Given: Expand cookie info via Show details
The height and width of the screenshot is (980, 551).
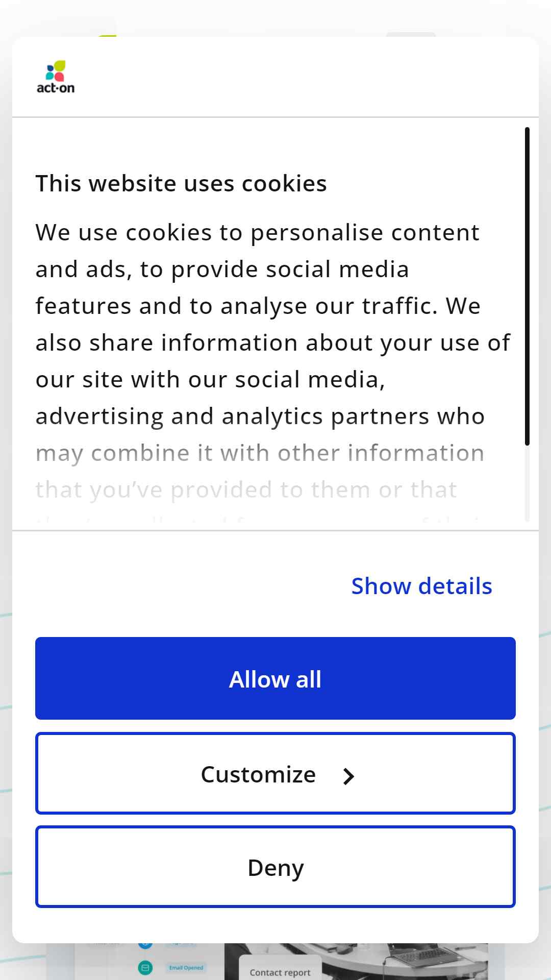Looking at the screenshot, I should pos(421,586).
